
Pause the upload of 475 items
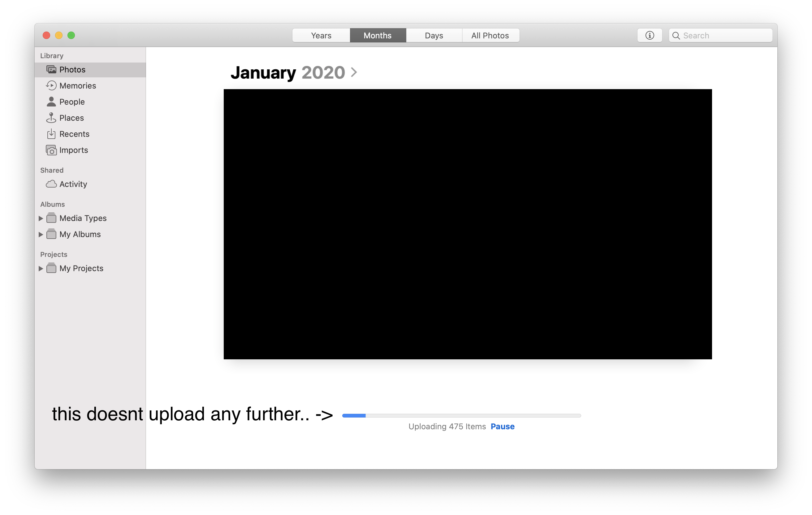click(502, 426)
